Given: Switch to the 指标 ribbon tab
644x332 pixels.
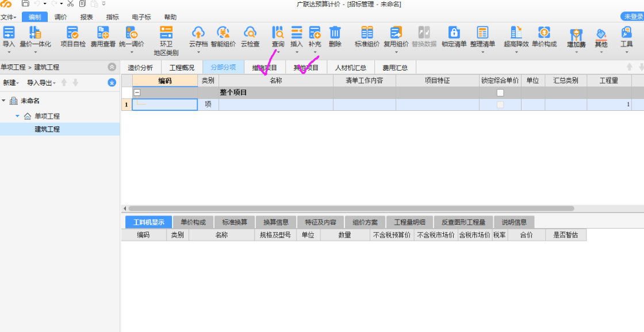Looking at the screenshot, I should click(113, 17).
